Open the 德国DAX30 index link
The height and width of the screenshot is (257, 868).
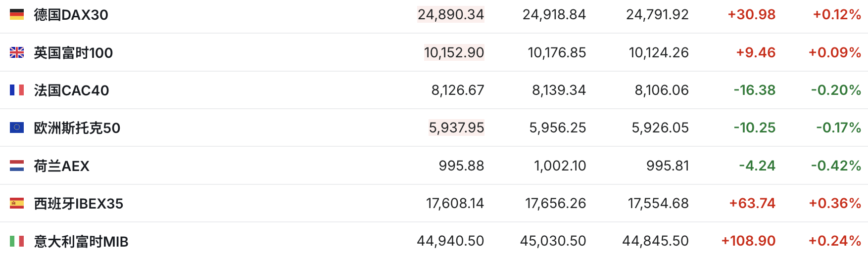71,15
